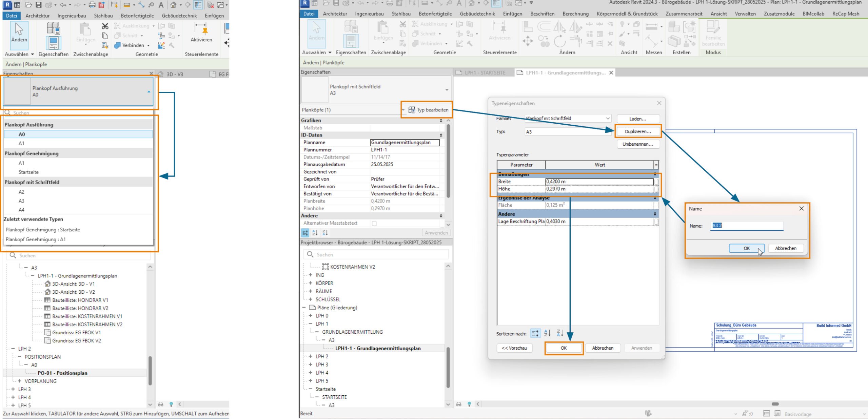This screenshot has height=419, width=868.
Task: Click << Vorschau button in Typeneigenschaften
Action: (514, 348)
